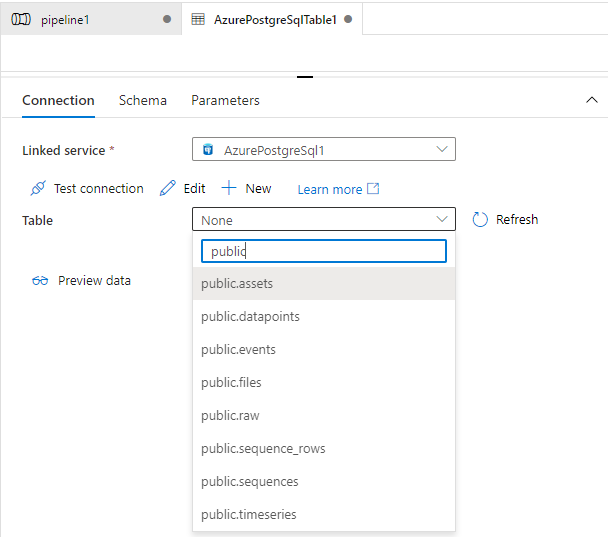
Task: Click the Refresh circular arrow icon
Action: [480, 219]
